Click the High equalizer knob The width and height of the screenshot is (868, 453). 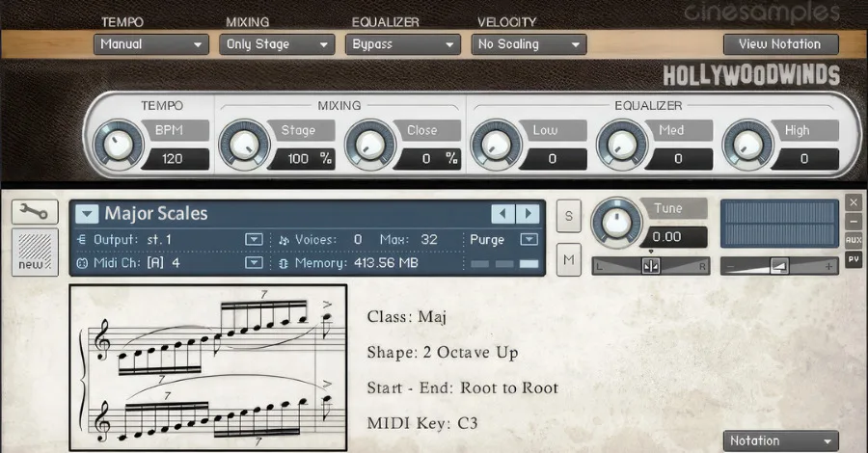(747, 145)
